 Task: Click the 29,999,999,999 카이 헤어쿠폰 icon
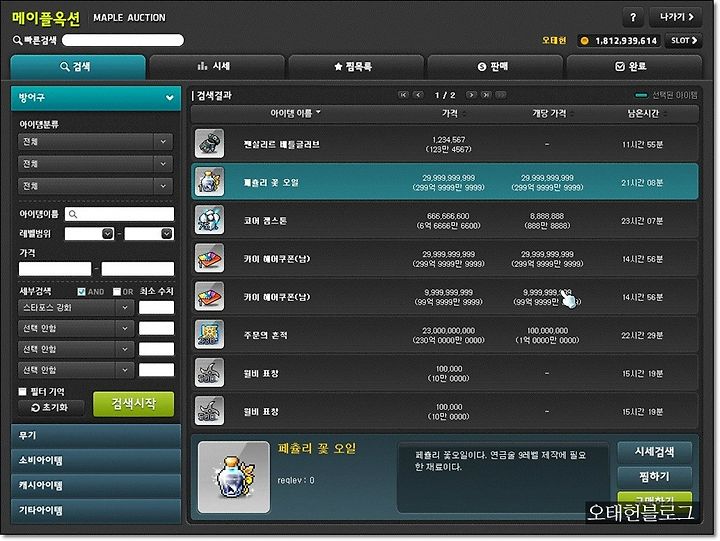[209, 258]
